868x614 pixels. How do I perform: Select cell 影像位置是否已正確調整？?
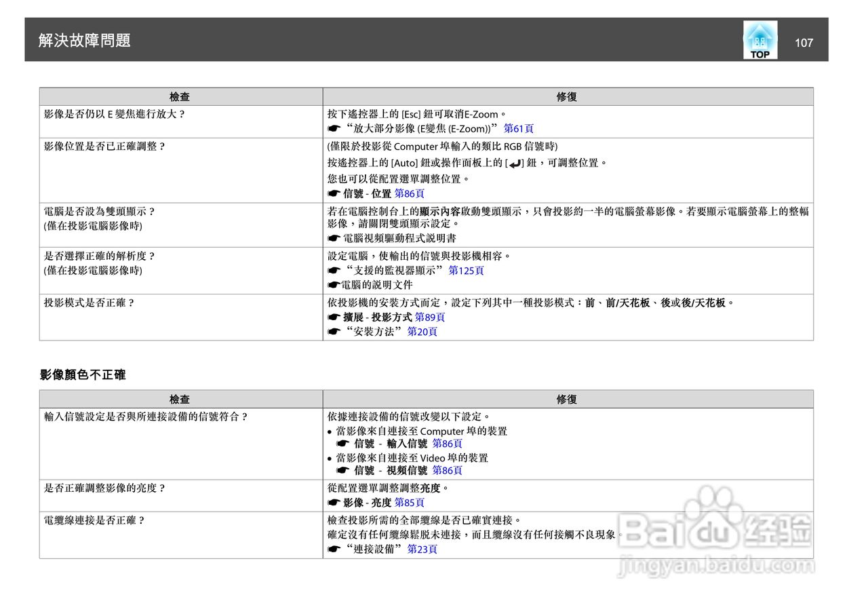coord(180,170)
